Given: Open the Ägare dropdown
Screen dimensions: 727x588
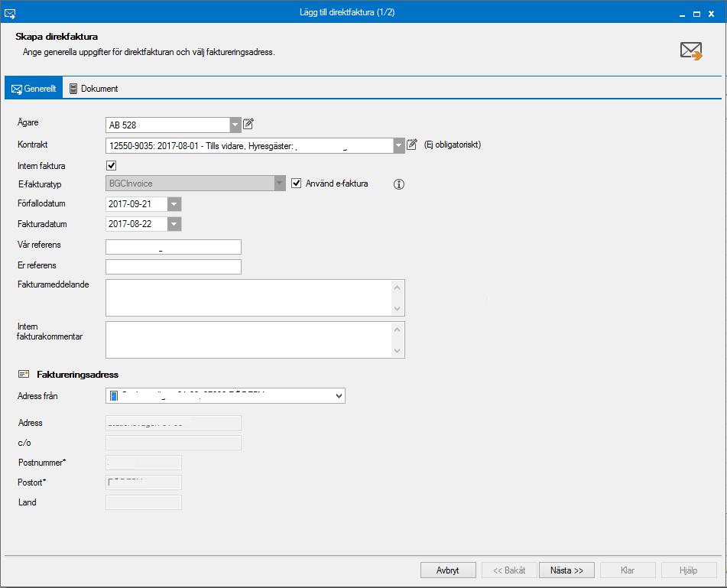Looking at the screenshot, I should click(x=235, y=125).
